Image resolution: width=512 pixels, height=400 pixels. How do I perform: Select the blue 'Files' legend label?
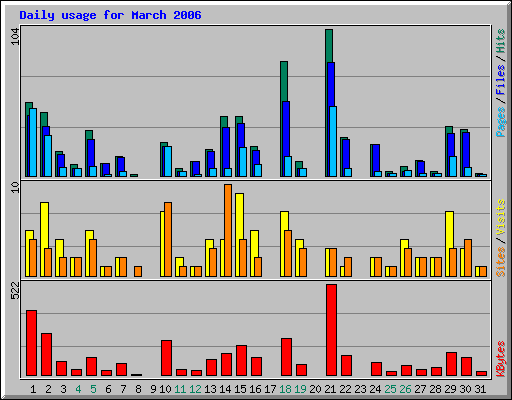pyautogui.click(x=501, y=80)
